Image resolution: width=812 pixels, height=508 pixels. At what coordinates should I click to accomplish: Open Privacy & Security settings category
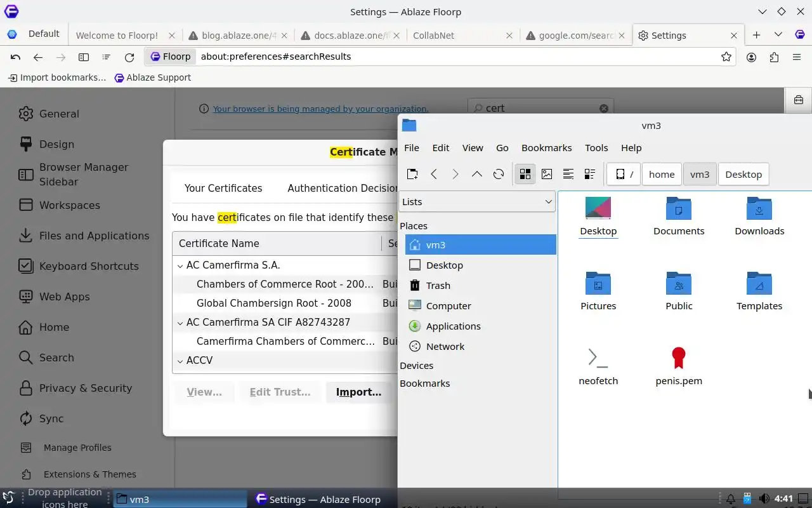tap(86, 389)
